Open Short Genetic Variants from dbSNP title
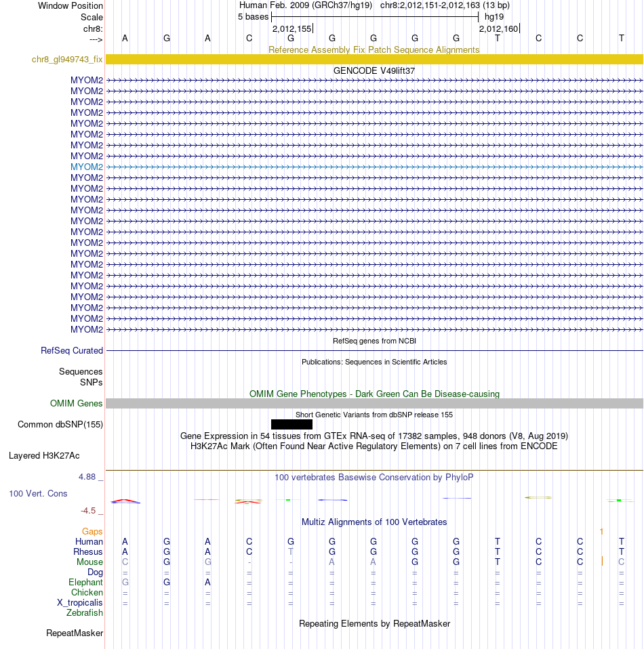 click(x=374, y=415)
